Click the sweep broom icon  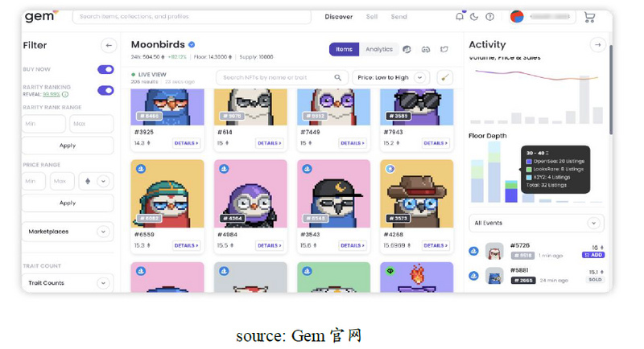click(x=445, y=77)
